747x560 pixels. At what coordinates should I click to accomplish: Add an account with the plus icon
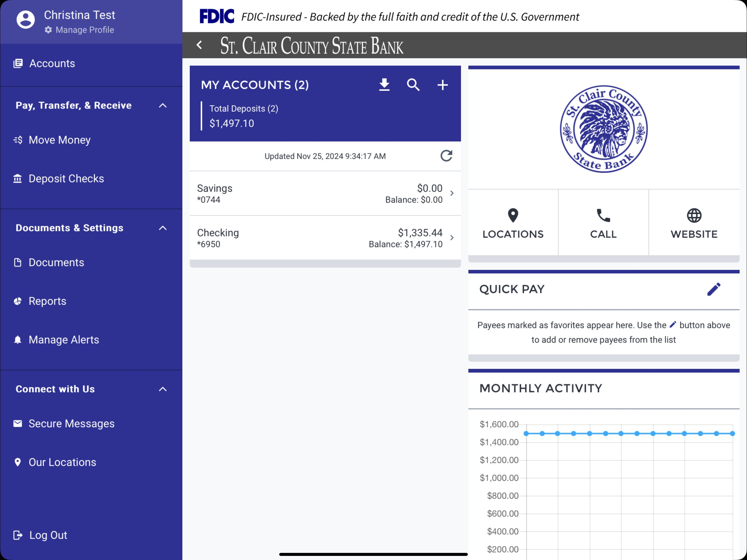pos(442,85)
